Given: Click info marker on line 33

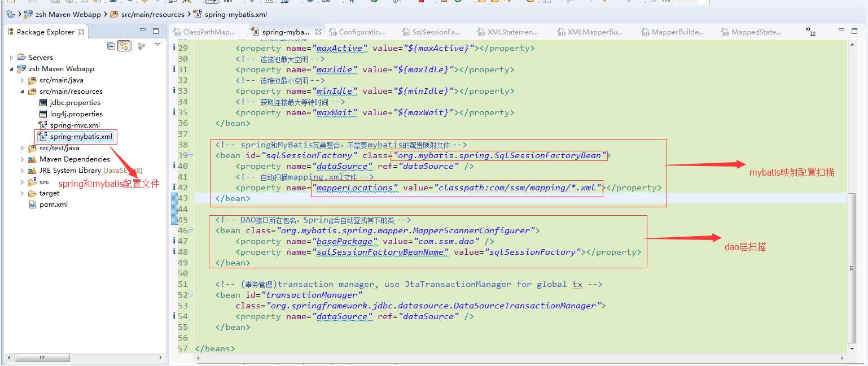Looking at the screenshot, I should click(x=174, y=91).
